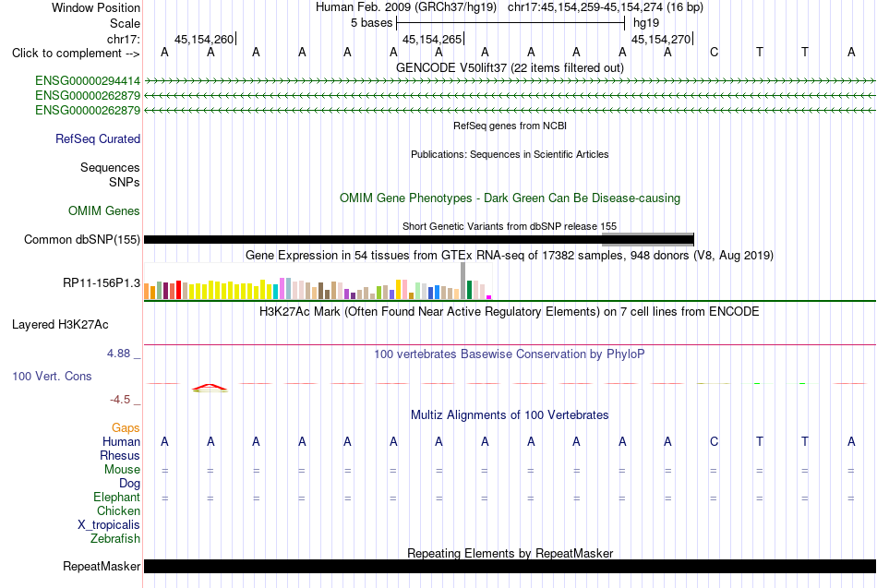Click the GENCODE V50lift37 track title
Viewport: 877px width, 588px height.
(x=510, y=67)
